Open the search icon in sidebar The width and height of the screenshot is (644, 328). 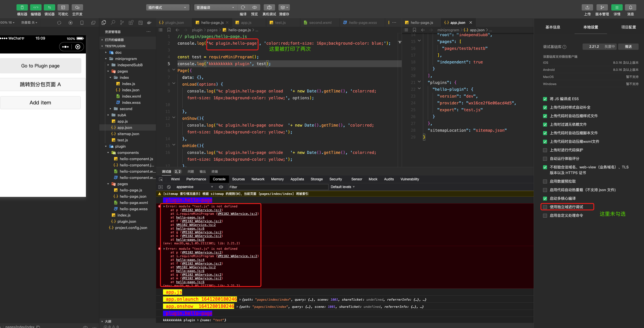point(113,22)
